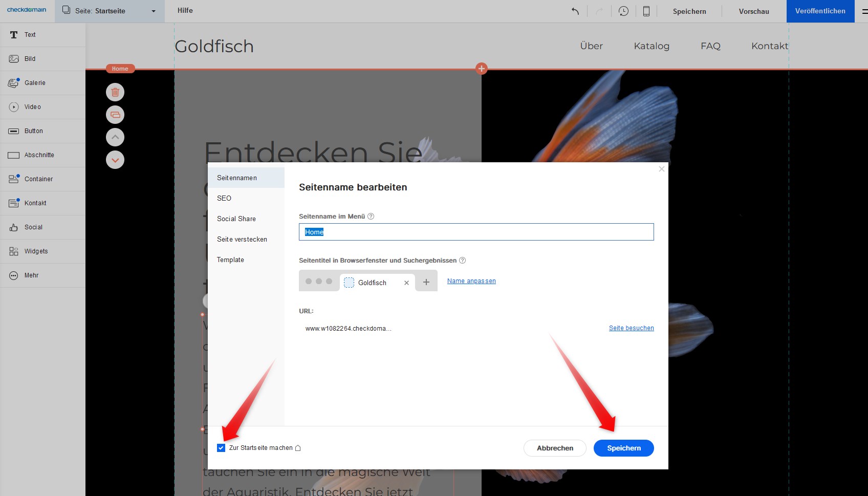Open the hamburger menu at top right
The image size is (868, 496).
864,11
